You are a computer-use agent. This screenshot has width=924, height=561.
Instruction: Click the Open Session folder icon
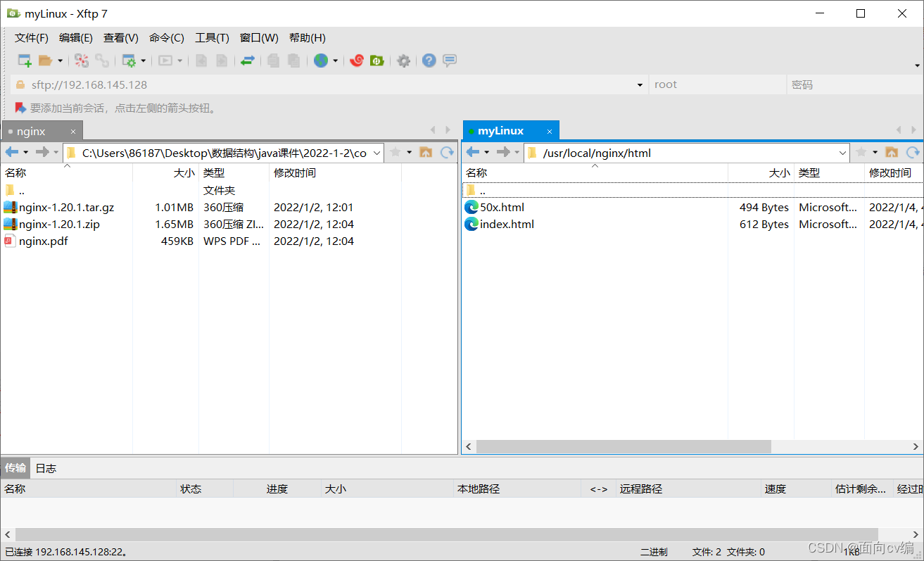(45, 61)
